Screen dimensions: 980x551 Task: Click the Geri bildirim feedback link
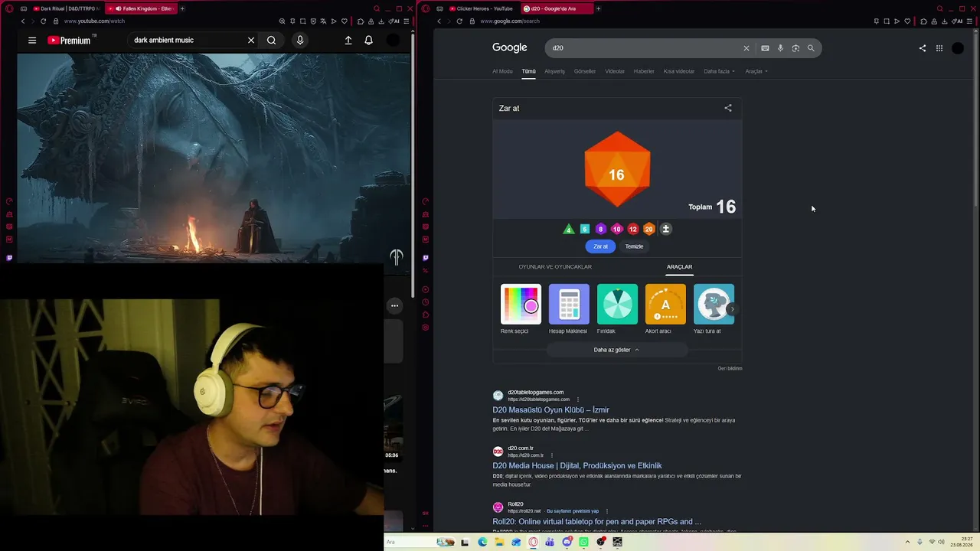point(730,368)
